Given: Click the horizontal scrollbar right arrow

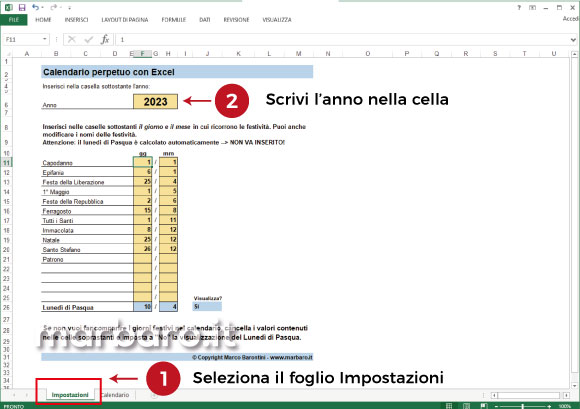Looking at the screenshot, I should point(566,395).
